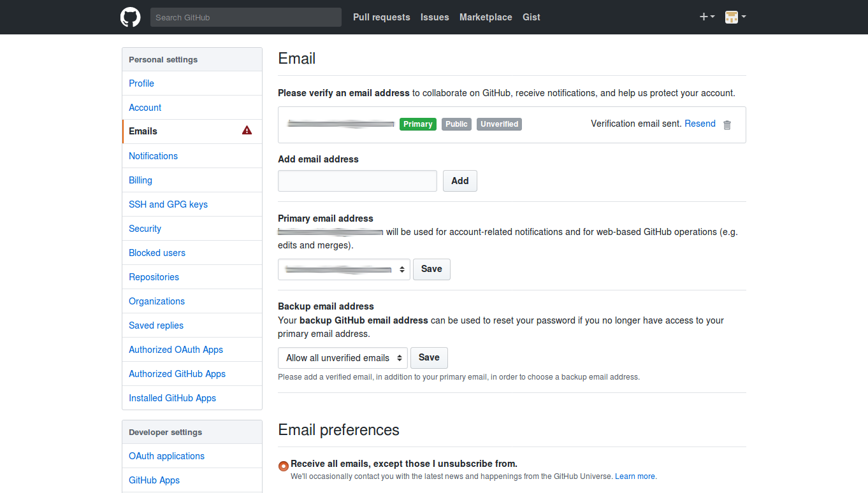
Task: Open Issues in the top nav
Action: pyautogui.click(x=435, y=17)
